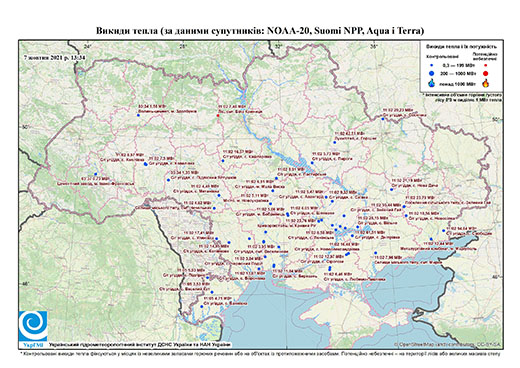Click the small blue dot in legend
Screen dimensions: 520x368
coord(432,65)
